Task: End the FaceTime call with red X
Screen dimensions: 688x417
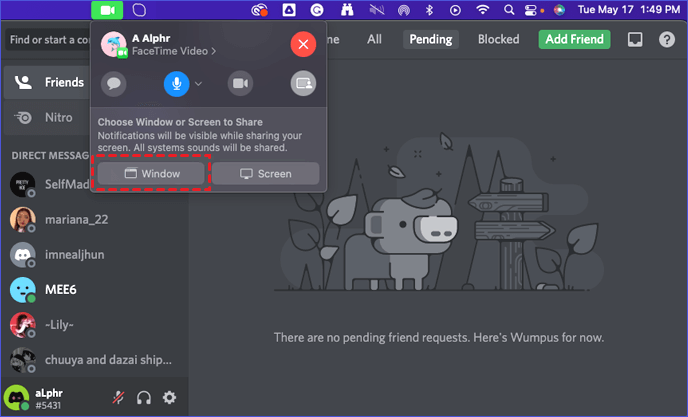Action: (303, 44)
